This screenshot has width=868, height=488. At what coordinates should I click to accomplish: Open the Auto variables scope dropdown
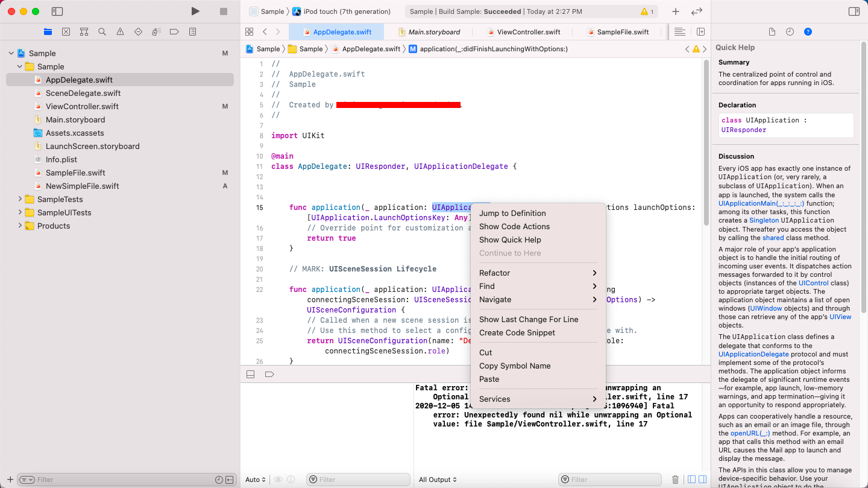pyautogui.click(x=256, y=480)
